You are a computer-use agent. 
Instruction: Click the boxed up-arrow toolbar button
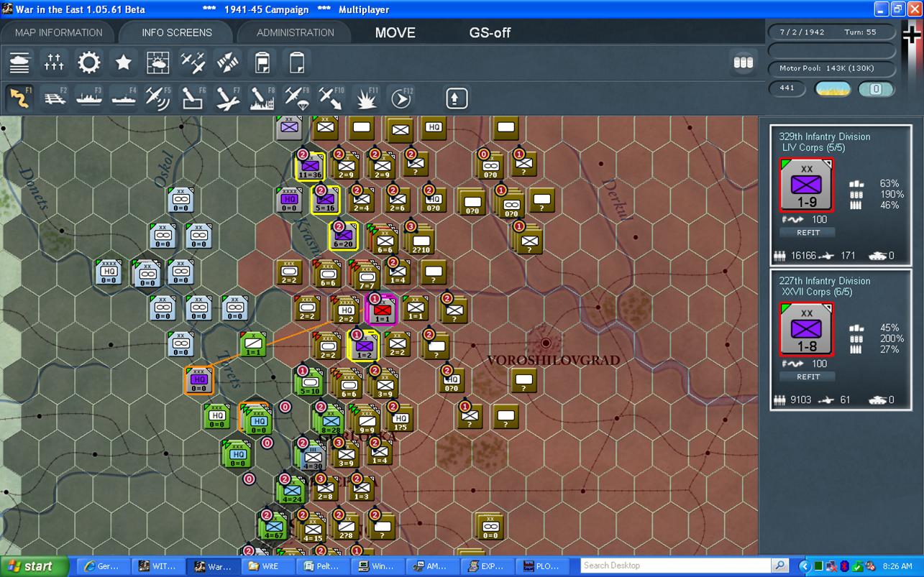point(457,98)
